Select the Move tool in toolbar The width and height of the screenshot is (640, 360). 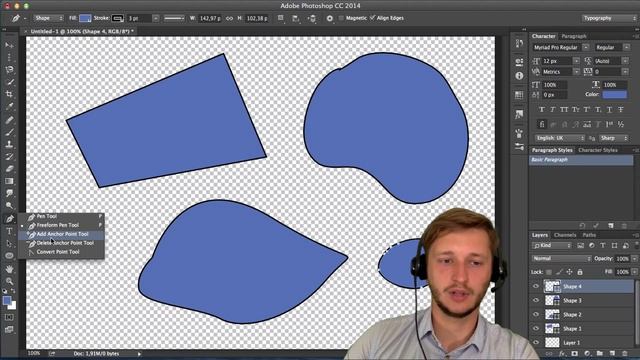9,45
